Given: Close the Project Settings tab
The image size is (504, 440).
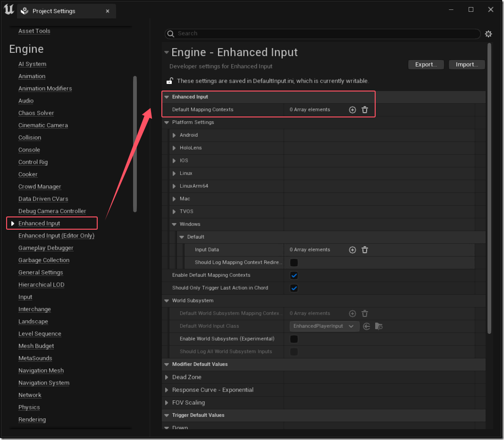Looking at the screenshot, I should [107, 11].
